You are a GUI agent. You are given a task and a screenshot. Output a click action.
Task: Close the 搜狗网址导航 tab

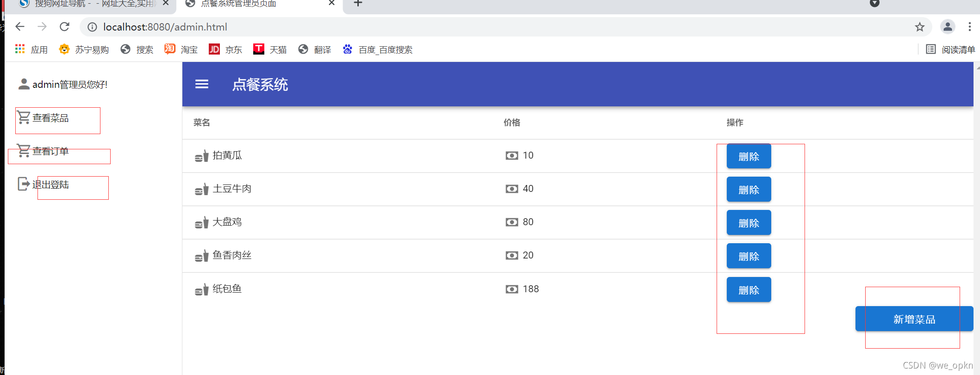click(166, 3)
